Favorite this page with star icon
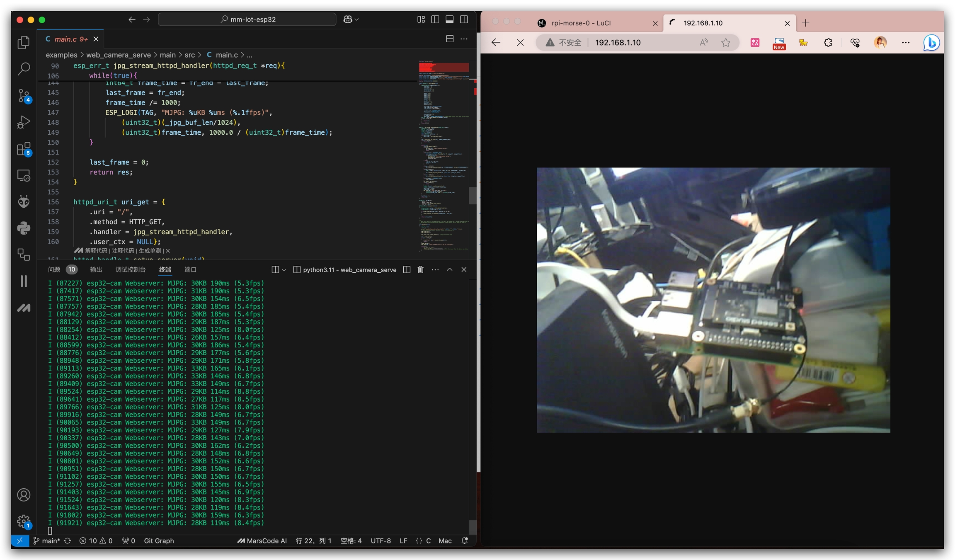955x560 pixels. click(725, 43)
